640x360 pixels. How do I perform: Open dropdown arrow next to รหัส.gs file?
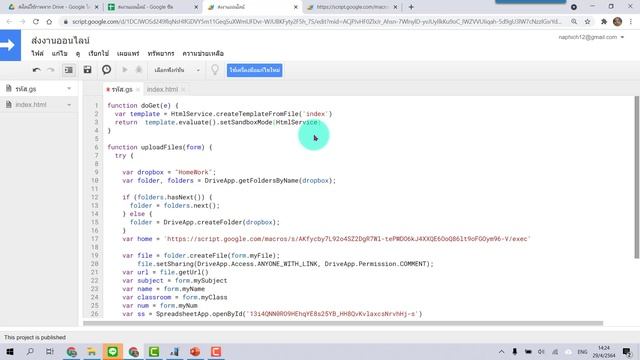coord(69,89)
